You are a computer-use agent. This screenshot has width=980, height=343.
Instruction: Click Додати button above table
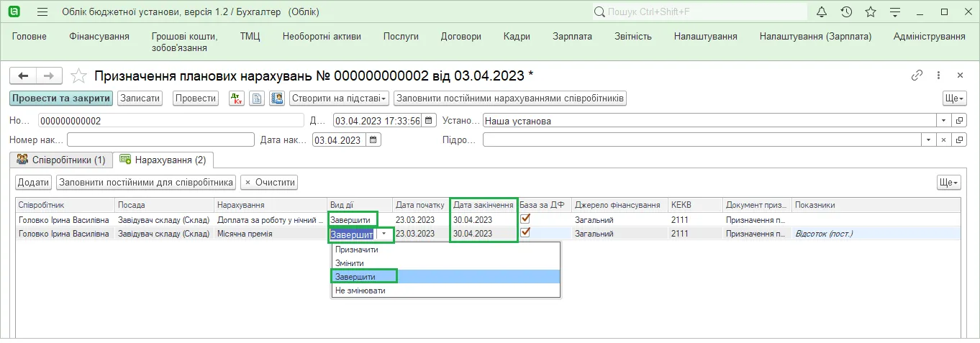pos(34,183)
